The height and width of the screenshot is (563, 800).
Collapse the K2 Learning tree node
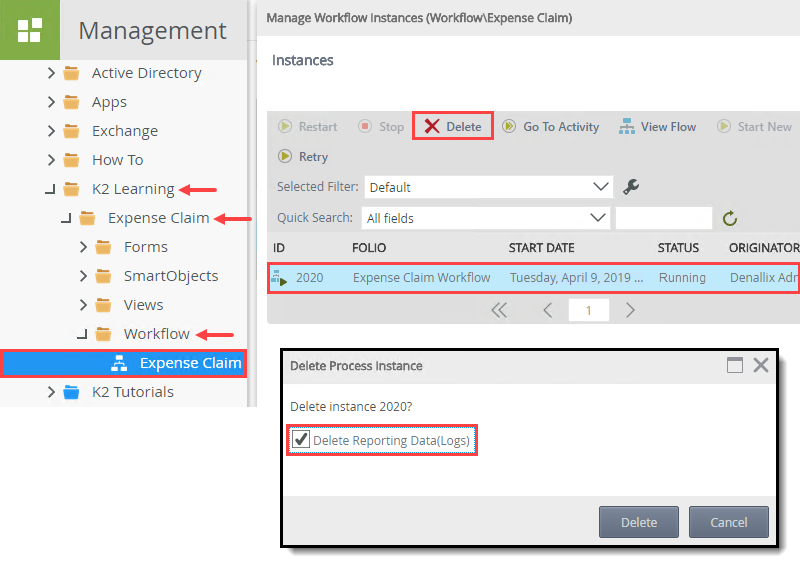pos(51,189)
